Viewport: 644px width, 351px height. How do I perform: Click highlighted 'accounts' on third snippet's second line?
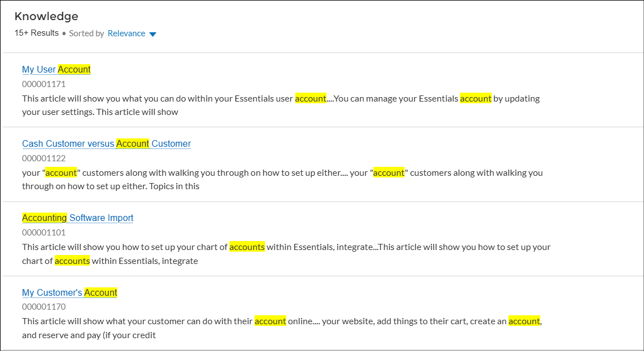[72, 261]
